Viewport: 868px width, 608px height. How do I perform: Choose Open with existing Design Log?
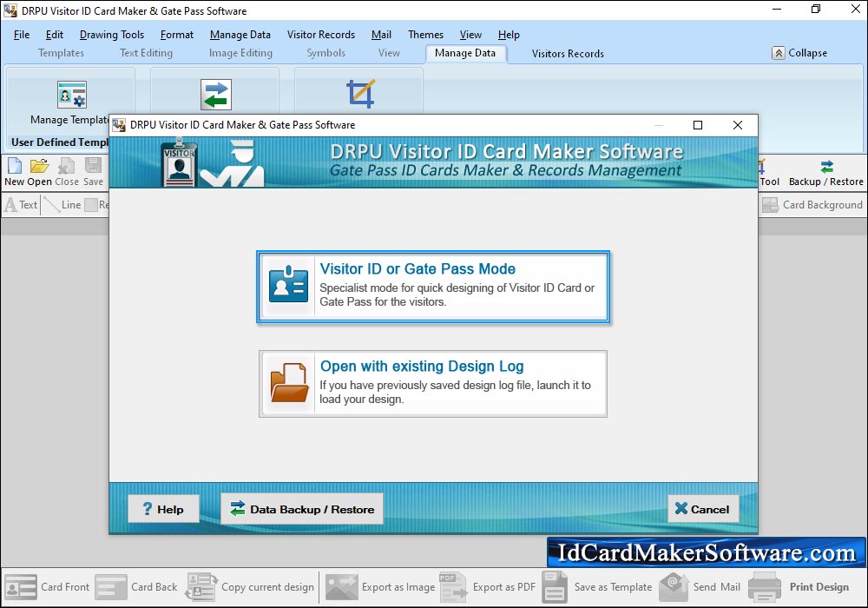433,384
